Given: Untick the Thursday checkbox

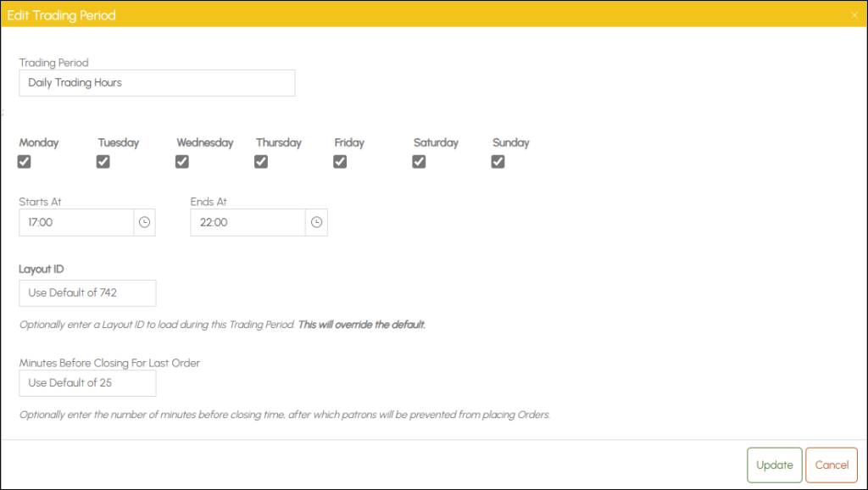Looking at the screenshot, I should 261,162.
